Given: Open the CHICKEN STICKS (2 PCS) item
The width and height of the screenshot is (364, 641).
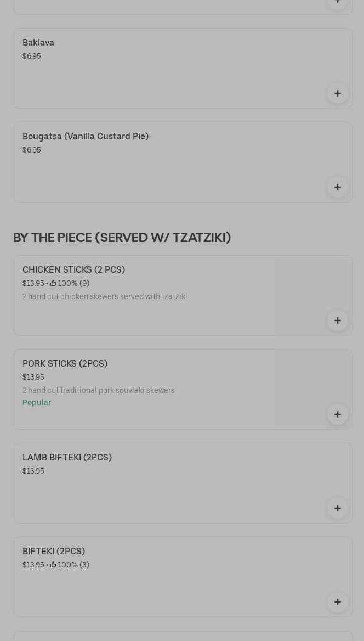Looking at the screenshot, I should [73, 270].
